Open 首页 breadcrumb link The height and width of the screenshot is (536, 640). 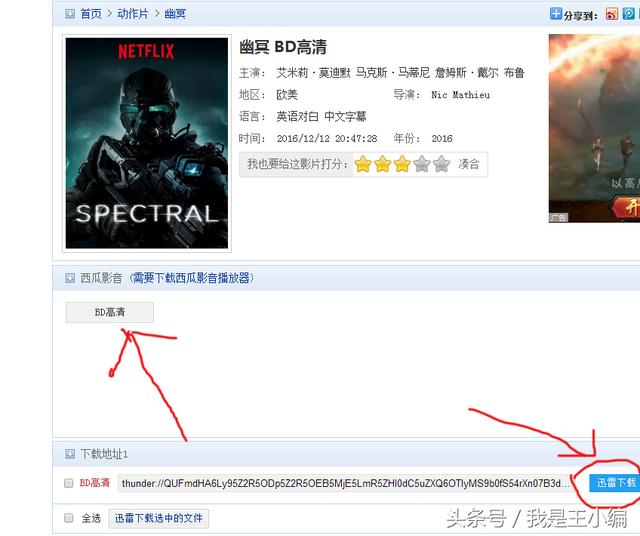(91, 14)
